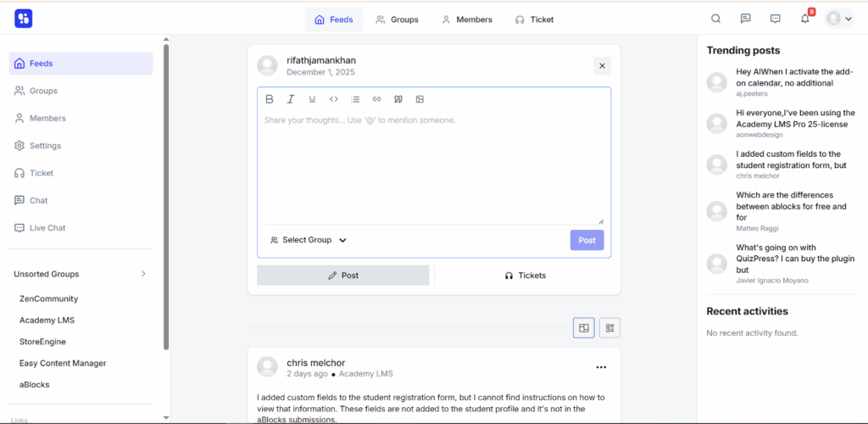Image resolution: width=868 pixels, height=424 pixels.
Task: Click in the Share your thoughts text area
Action: coord(434,166)
